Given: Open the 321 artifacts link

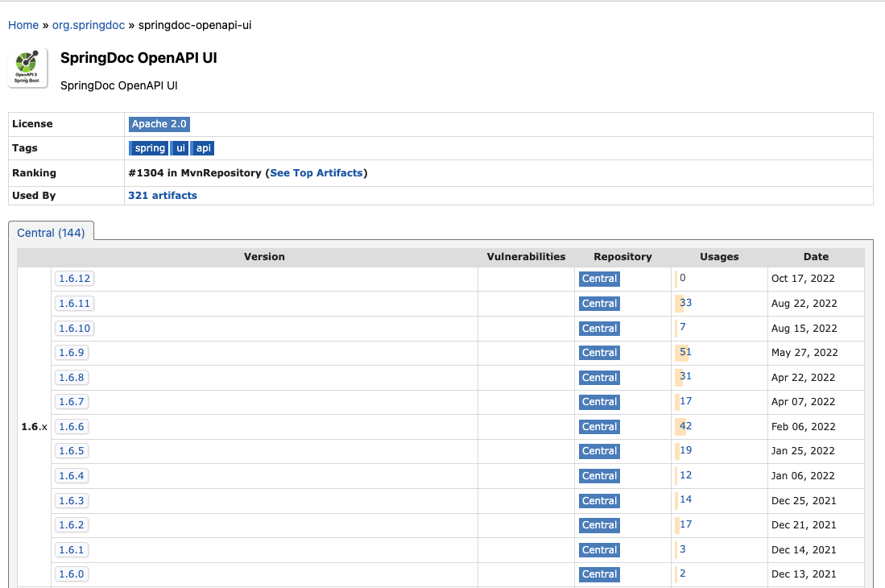Looking at the screenshot, I should (163, 195).
